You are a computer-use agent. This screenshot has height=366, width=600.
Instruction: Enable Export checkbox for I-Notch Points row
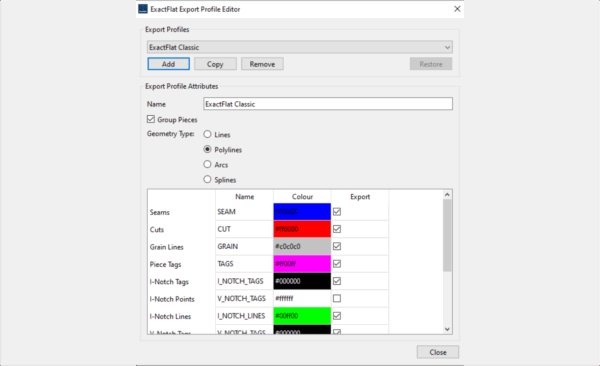[x=337, y=298]
